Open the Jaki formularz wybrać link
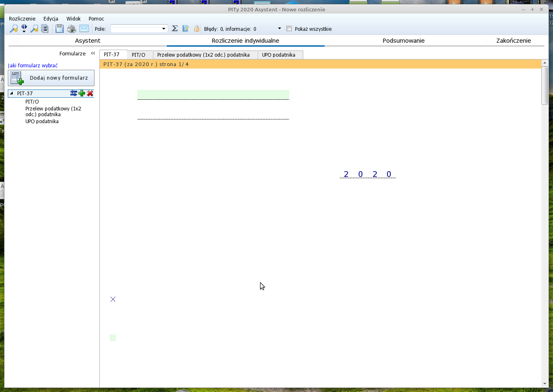 pos(33,66)
